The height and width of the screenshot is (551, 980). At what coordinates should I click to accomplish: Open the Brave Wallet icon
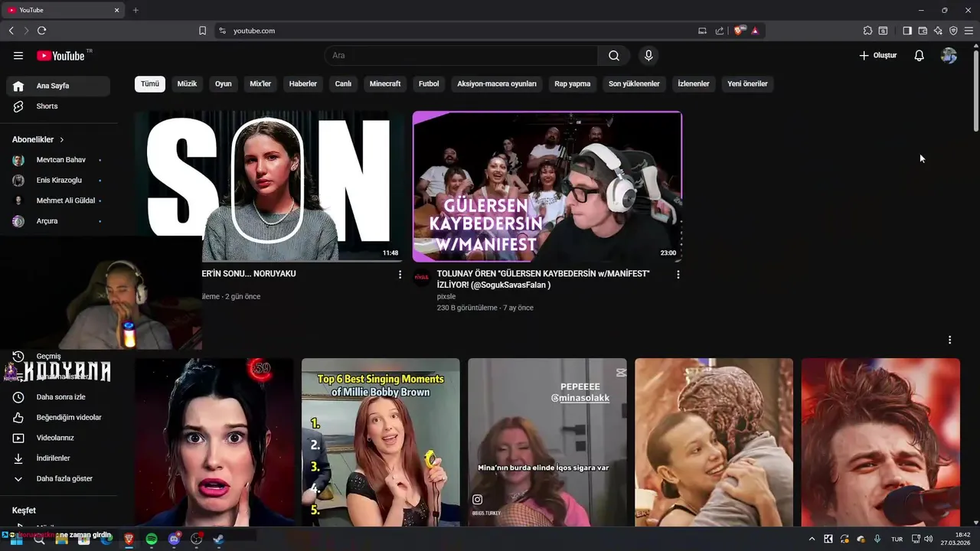point(923,31)
